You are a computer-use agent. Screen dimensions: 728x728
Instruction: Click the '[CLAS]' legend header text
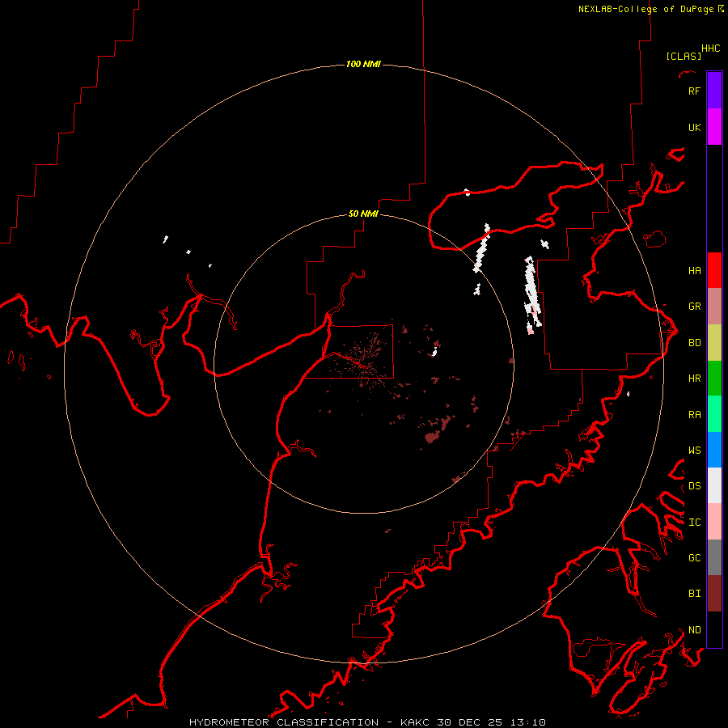coord(684,56)
